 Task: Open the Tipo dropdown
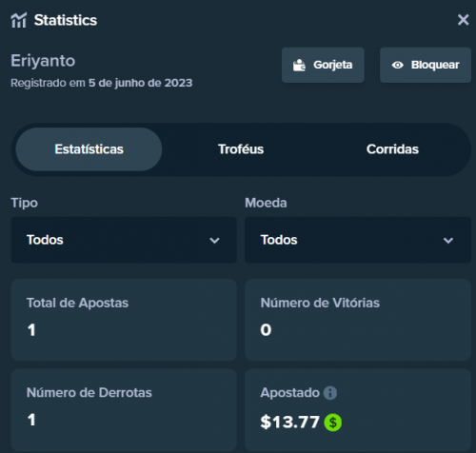click(x=124, y=240)
